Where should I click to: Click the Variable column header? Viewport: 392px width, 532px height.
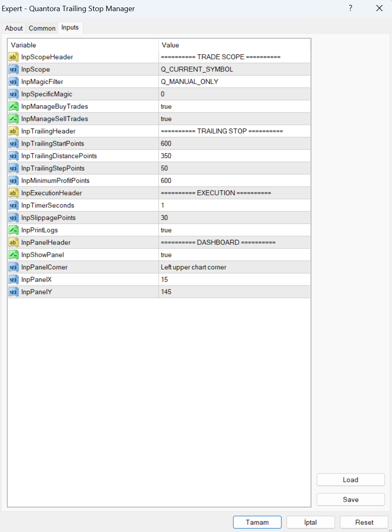click(83, 45)
